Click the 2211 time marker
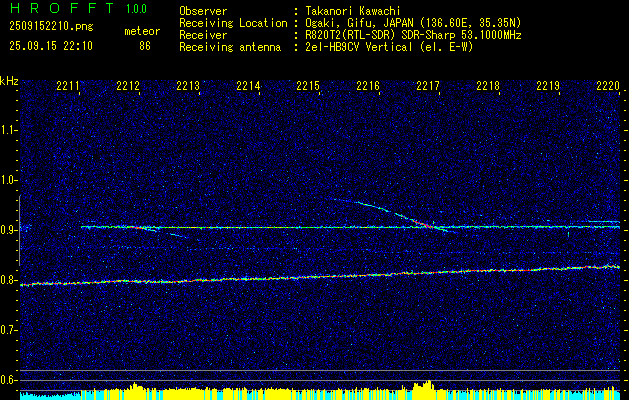 pos(68,86)
